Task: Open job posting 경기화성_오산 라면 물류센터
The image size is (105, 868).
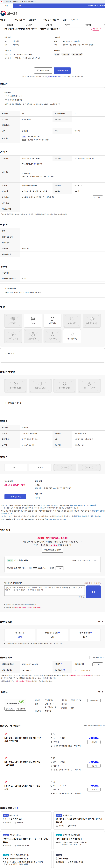Action: [22, 787]
